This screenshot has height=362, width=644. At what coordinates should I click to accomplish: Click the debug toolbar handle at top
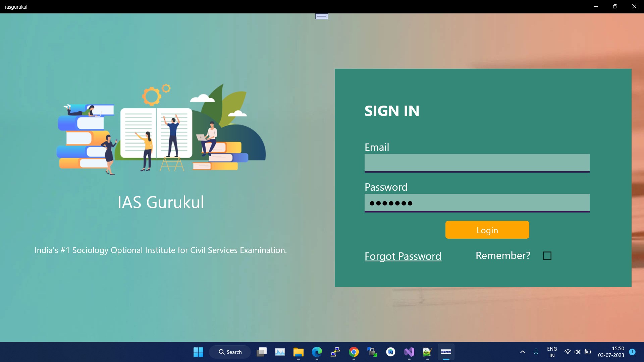321,16
